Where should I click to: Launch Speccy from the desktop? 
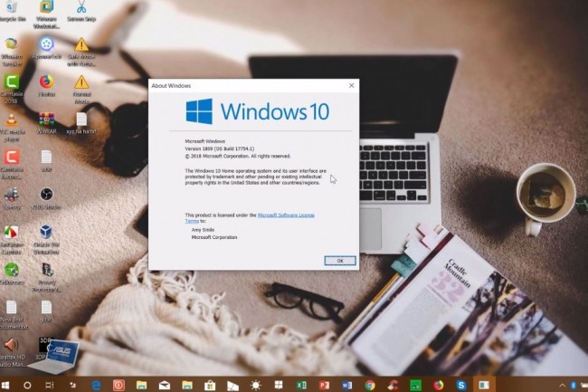12,198
